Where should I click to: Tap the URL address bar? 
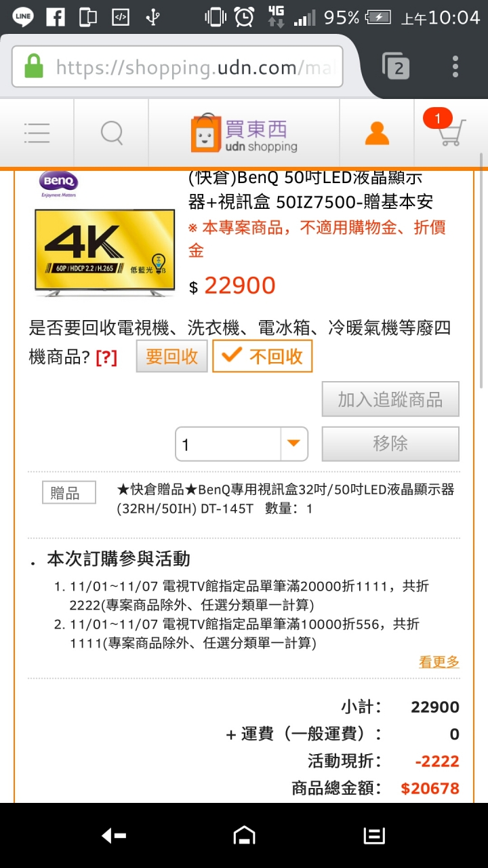[178, 67]
